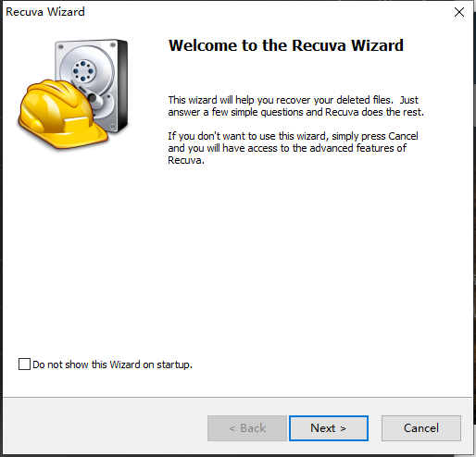Viewport: 476px width, 457px height.
Task: Click the 'Welcome to the Recuva Wizard' heading
Action: pyautogui.click(x=286, y=45)
